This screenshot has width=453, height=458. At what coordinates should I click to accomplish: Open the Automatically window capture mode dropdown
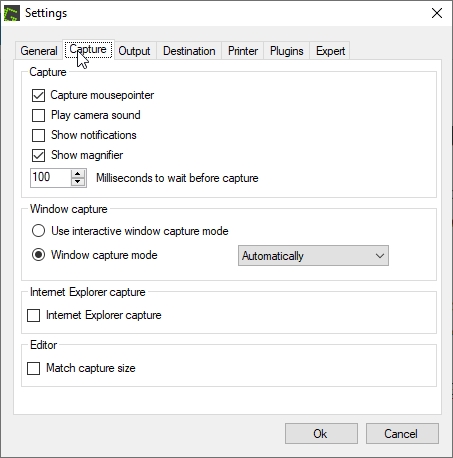point(313,256)
